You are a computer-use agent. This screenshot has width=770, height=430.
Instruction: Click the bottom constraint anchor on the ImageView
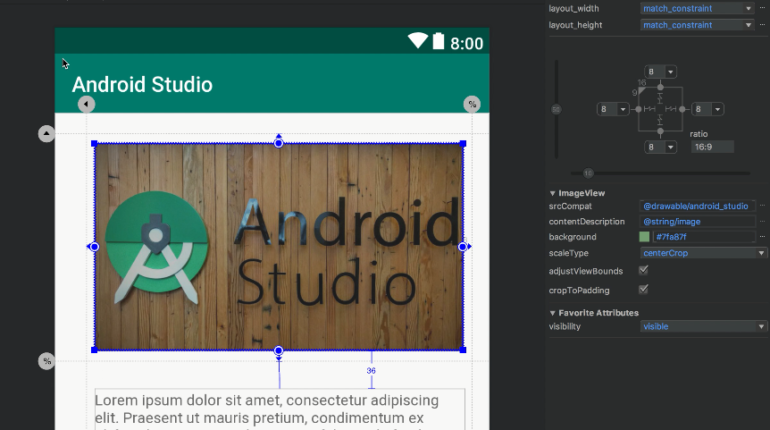pyautogui.click(x=278, y=351)
